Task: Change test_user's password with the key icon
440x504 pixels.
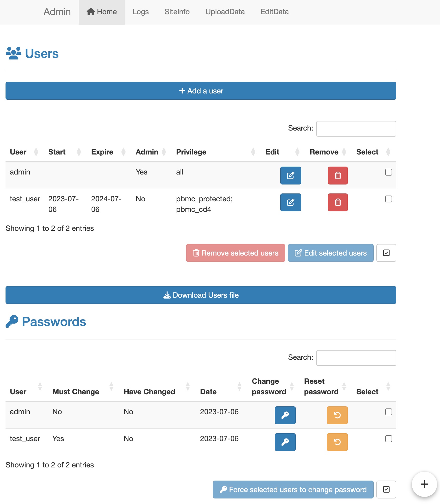Action: 285,442
